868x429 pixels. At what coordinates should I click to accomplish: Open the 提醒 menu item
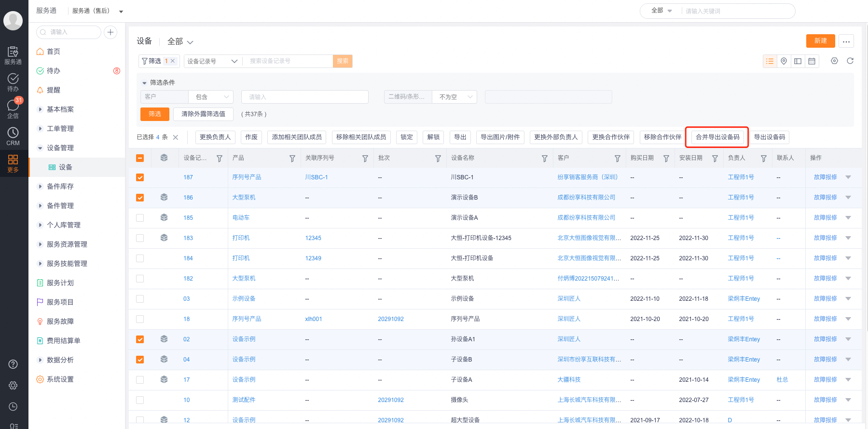pos(54,90)
